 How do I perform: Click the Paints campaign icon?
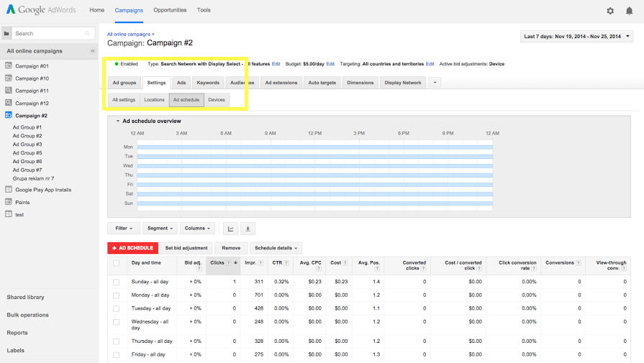[8, 202]
